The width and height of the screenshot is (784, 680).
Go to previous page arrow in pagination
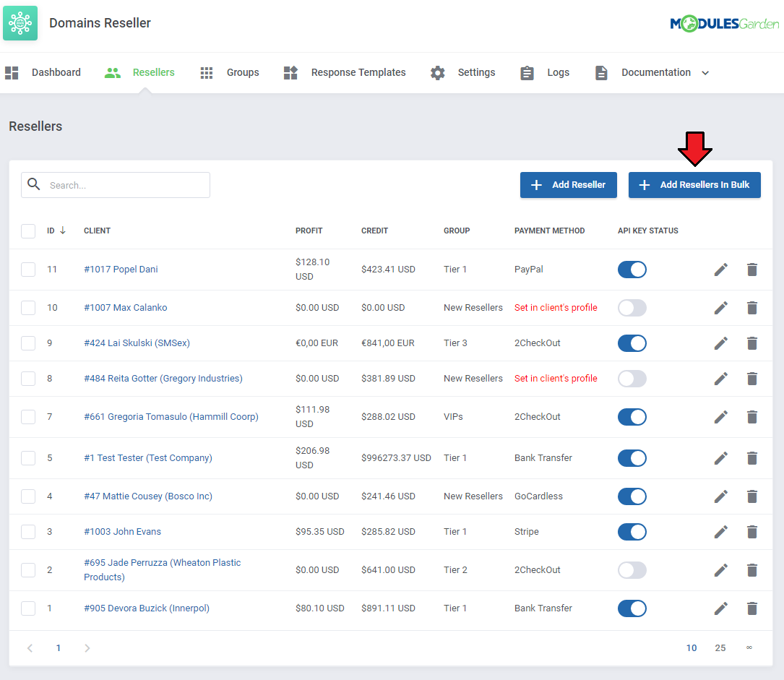[x=30, y=648]
